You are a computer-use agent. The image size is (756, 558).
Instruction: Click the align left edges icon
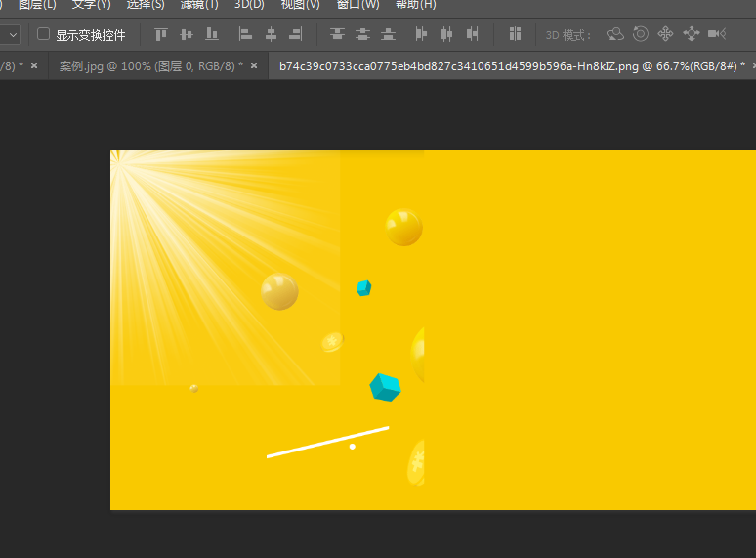click(x=246, y=35)
